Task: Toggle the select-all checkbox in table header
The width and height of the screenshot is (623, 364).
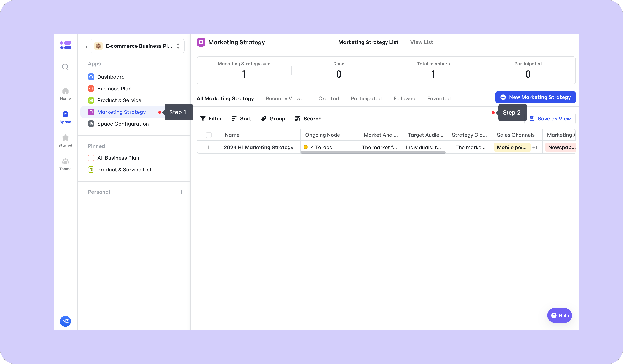Action: pos(209,135)
